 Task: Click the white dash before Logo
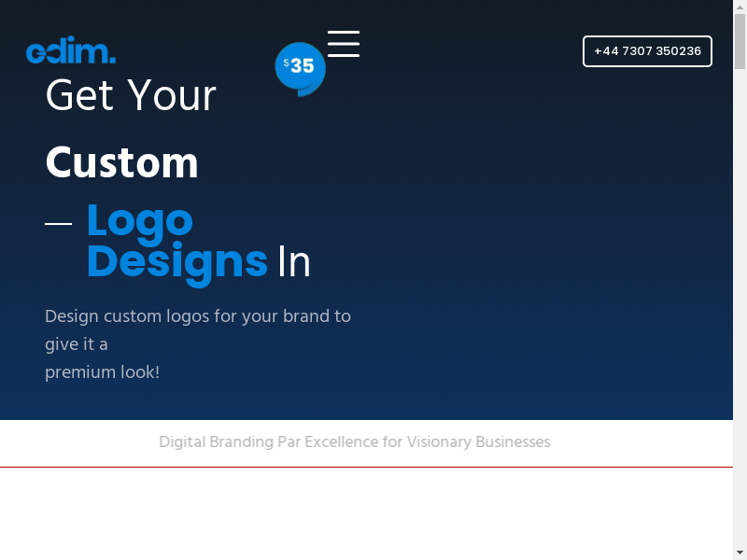click(59, 224)
